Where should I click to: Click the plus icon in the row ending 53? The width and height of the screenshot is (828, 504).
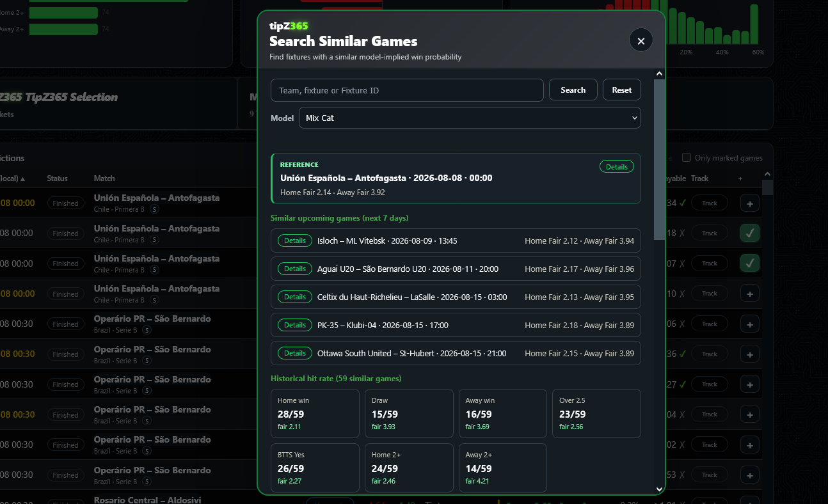pyautogui.click(x=749, y=475)
